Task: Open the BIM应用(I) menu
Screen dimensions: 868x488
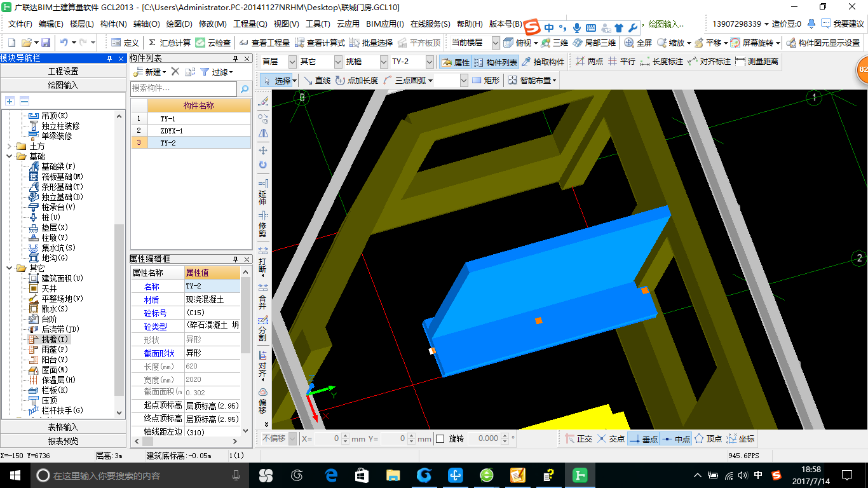Action: pyautogui.click(x=385, y=24)
